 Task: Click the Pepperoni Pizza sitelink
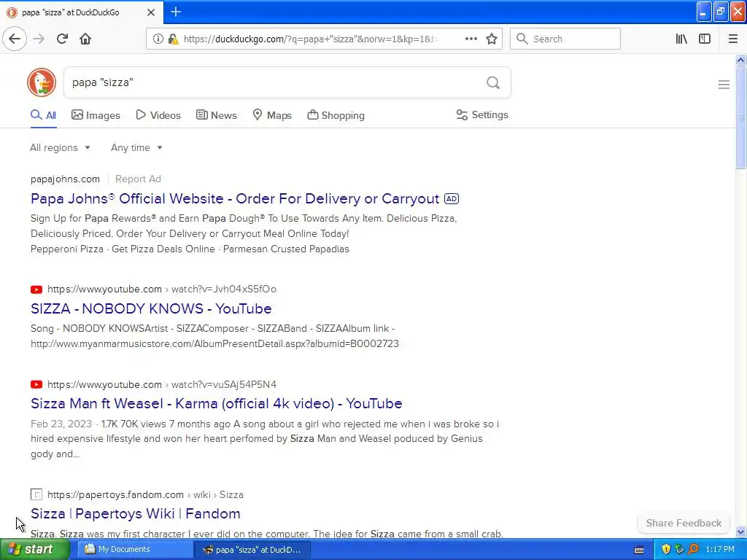tap(66, 249)
